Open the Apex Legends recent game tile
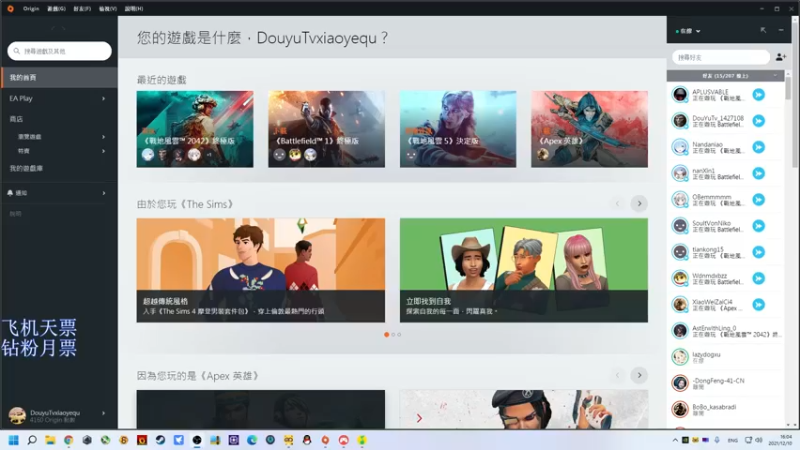 (x=589, y=129)
